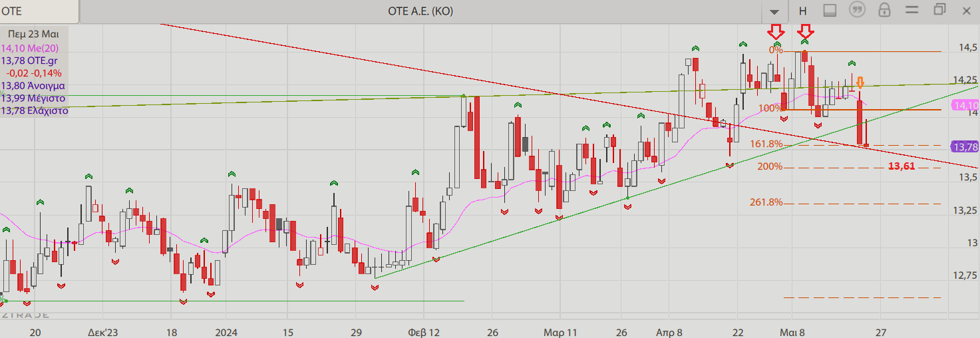Screen dimensions: 980x338
Task: Select the 14,10 Me(20) moving average label
Action: [30, 48]
